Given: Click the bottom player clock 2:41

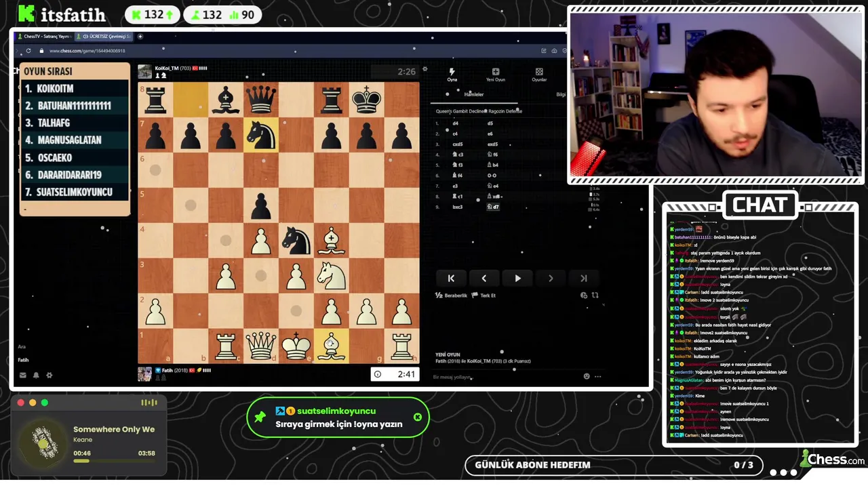Looking at the screenshot, I should (x=395, y=373).
